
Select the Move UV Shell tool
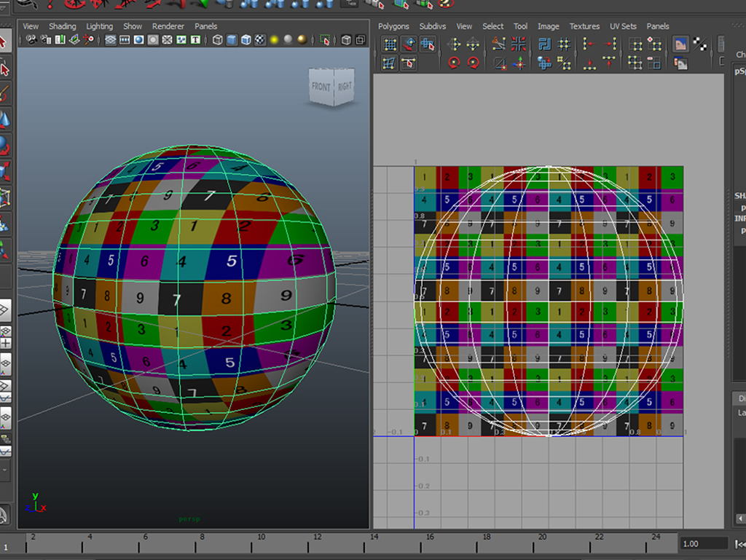(x=428, y=44)
